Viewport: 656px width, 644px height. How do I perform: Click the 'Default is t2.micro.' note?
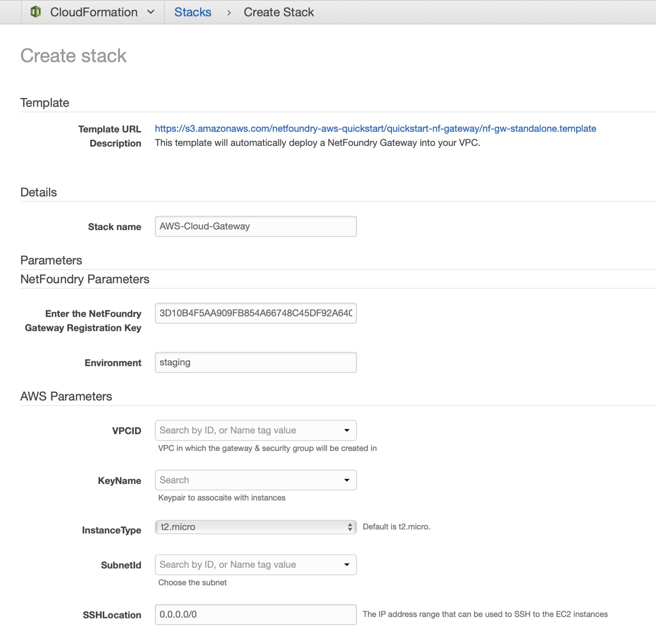pos(396,527)
